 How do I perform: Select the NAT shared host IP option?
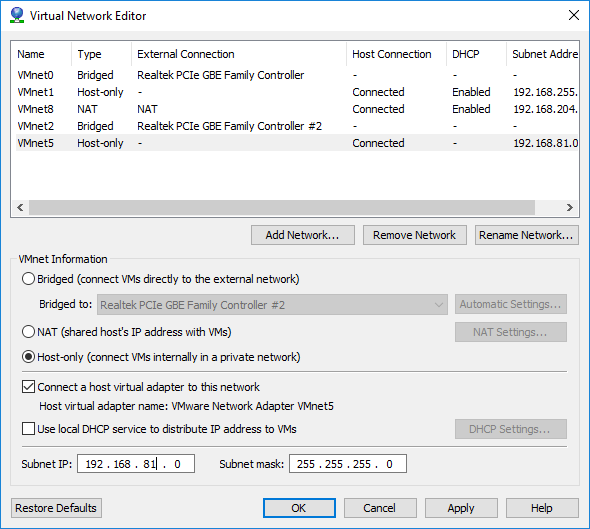[29, 332]
